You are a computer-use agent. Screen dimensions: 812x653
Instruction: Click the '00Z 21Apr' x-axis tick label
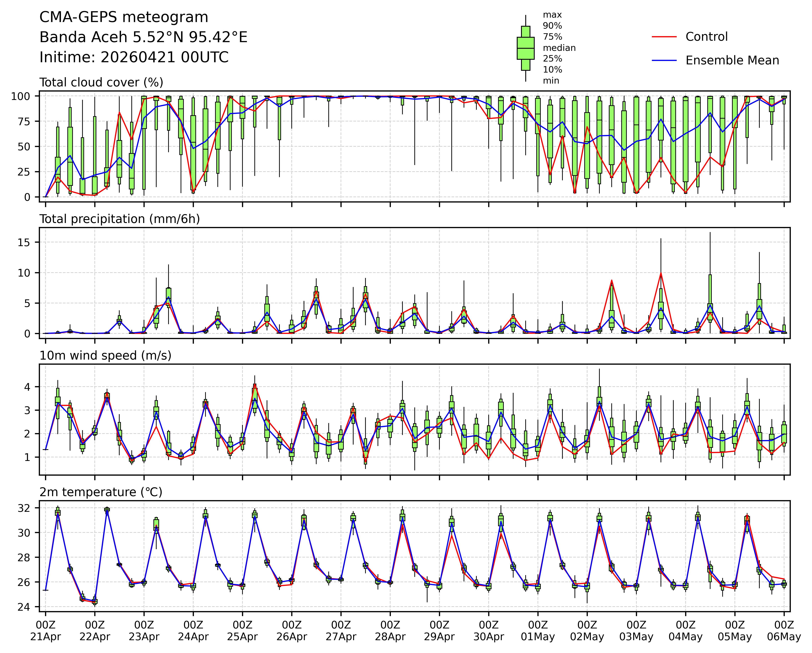[46, 631]
